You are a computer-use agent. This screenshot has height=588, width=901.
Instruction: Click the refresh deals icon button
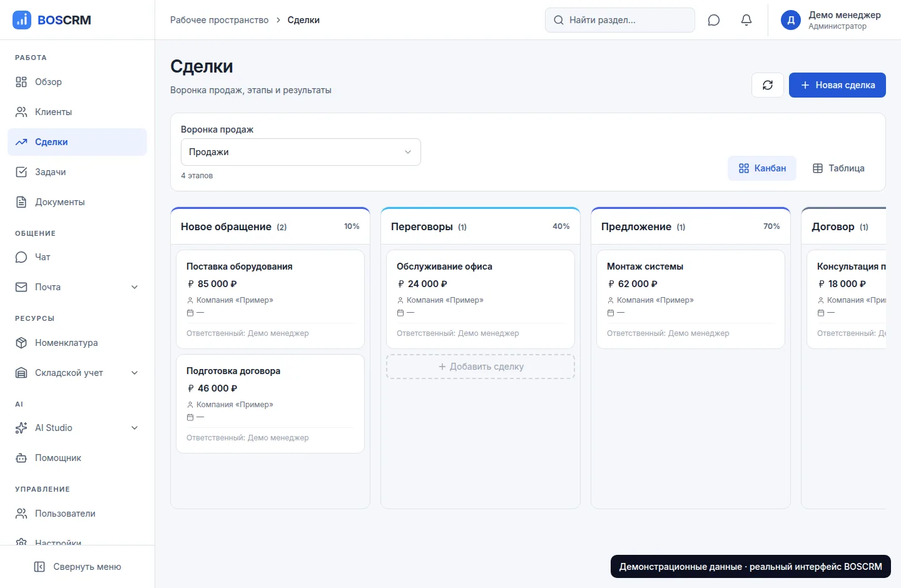coord(768,85)
